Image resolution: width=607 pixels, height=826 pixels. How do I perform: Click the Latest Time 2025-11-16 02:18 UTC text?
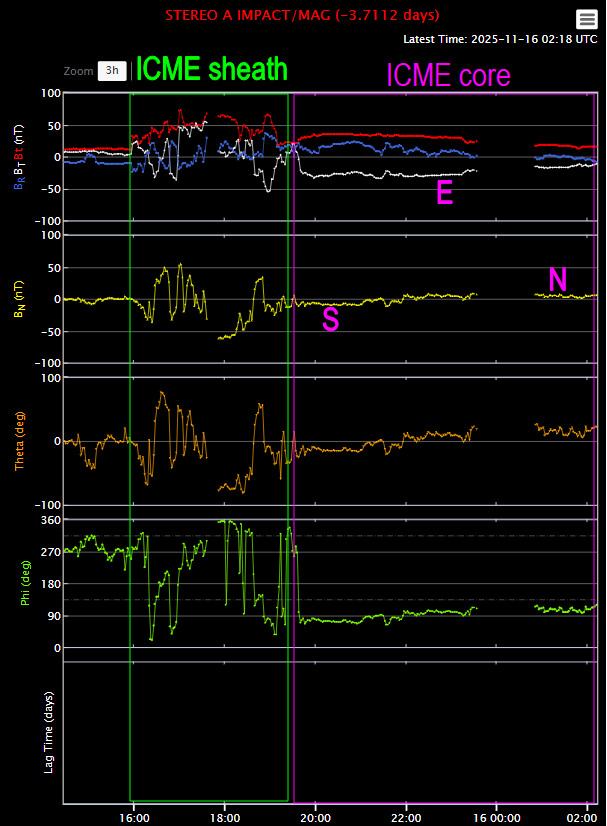[x=501, y=39]
